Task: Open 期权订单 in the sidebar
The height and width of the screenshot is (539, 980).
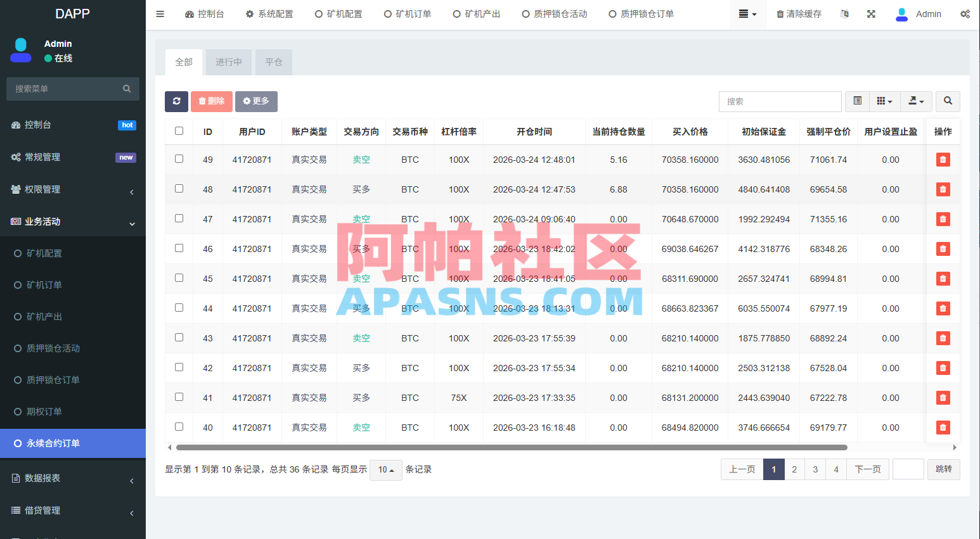Action: pos(73,412)
